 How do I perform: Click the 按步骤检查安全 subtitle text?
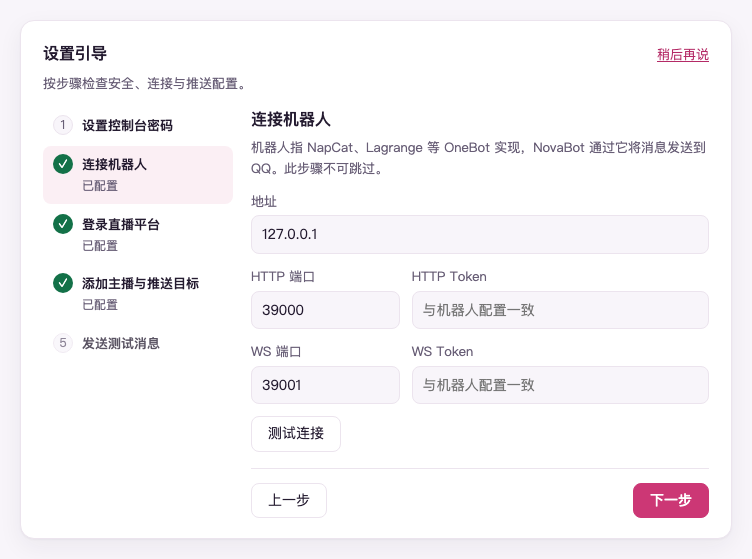point(145,83)
